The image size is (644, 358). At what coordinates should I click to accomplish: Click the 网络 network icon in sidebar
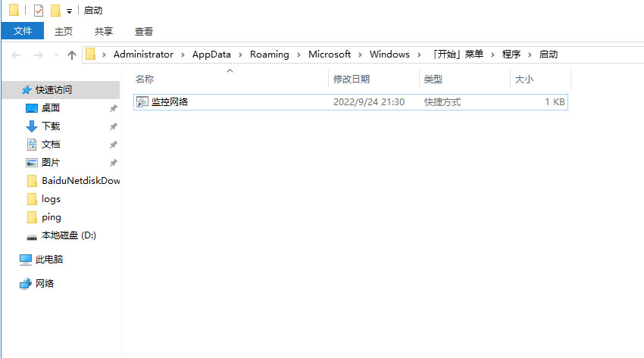[x=26, y=284]
